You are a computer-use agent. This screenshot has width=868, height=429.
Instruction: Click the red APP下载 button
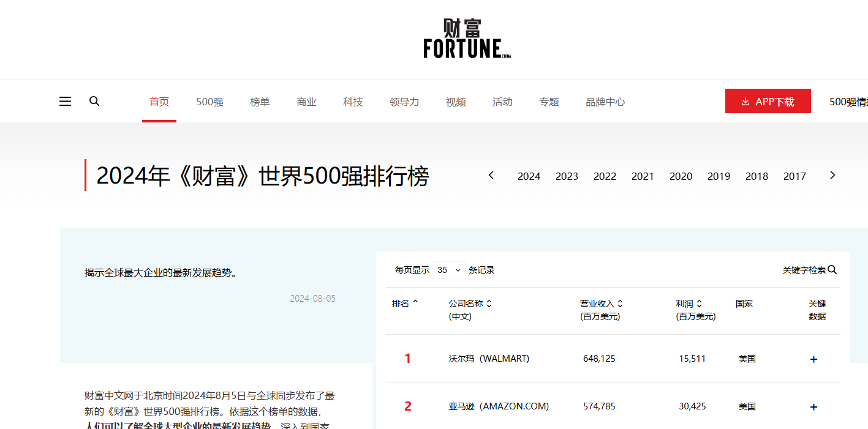pos(768,101)
